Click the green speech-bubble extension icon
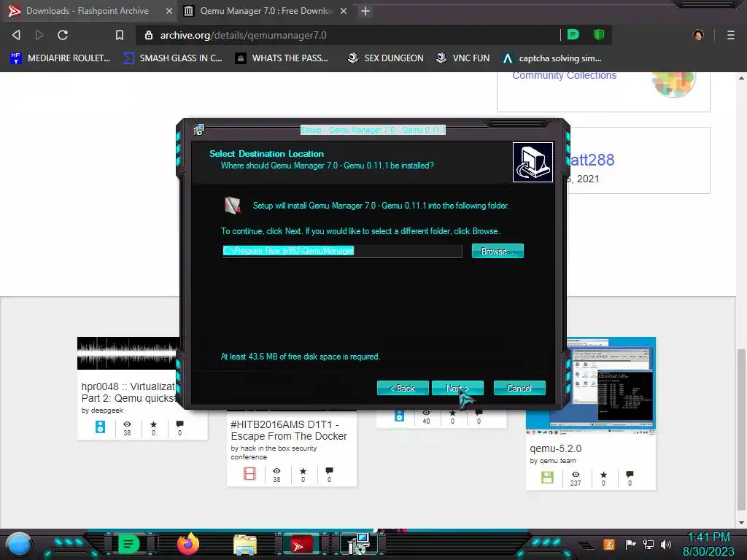 [573, 34]
